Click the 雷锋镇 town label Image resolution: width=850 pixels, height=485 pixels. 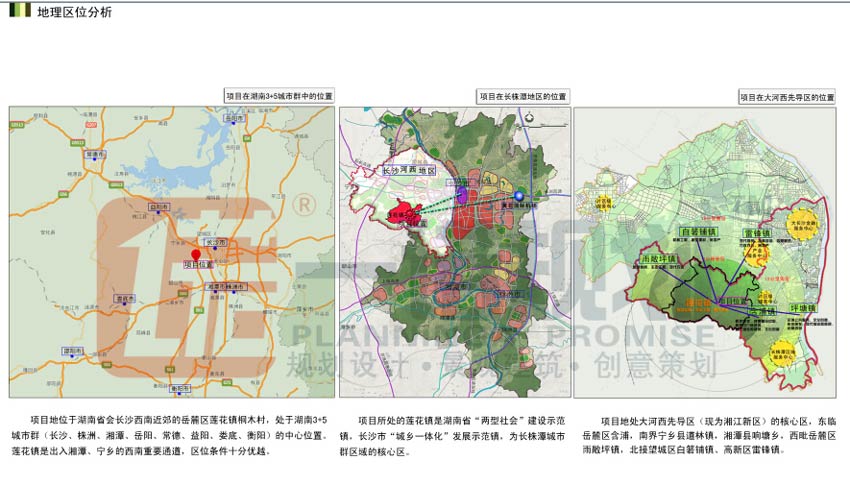coord(760,234)
